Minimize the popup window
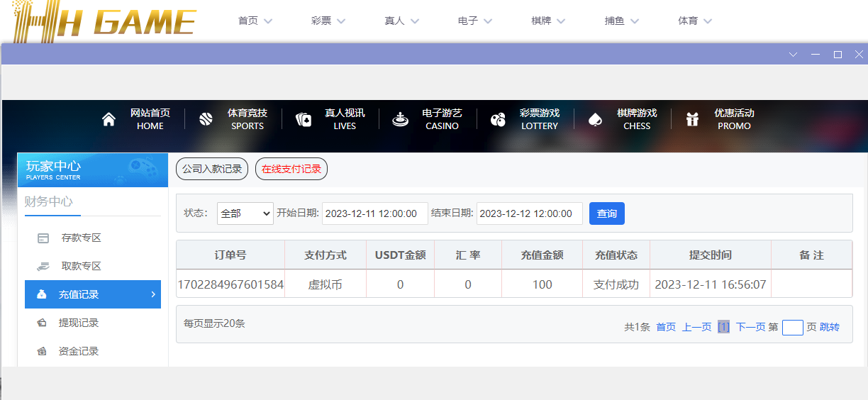868x400 pixels. (816, 54)
